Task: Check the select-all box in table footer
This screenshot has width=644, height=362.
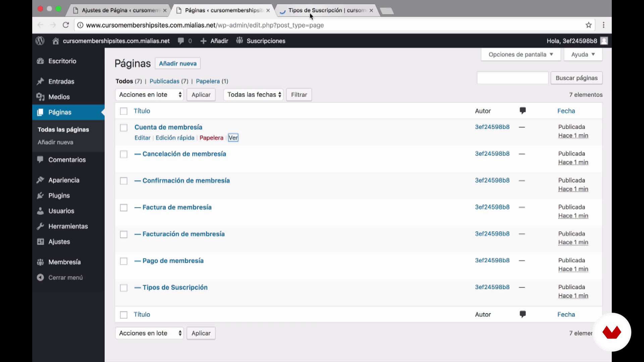Action: (x=124, y=315)
